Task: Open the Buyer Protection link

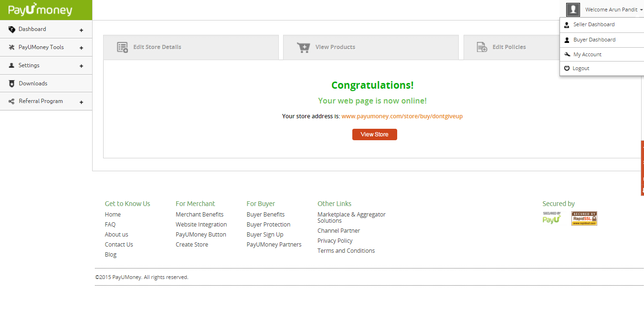Action: coord(269,225)
